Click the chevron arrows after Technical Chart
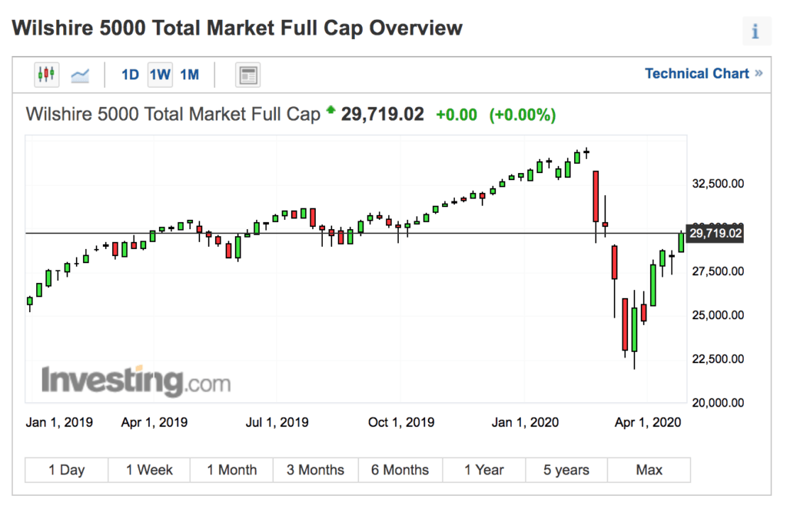This screenshot has height=532, width=787. (758, 73)
